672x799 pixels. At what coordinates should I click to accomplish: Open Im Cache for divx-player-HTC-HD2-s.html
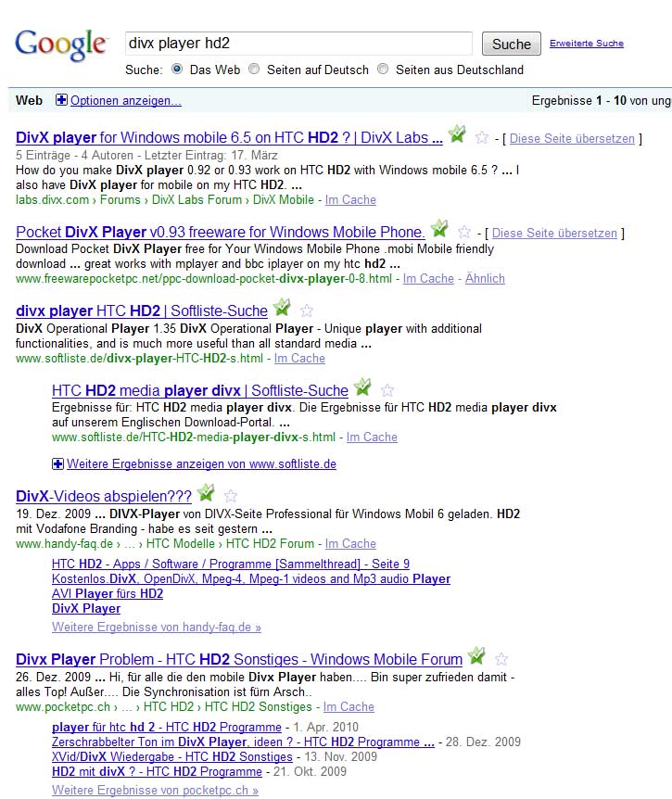pos(299,358)
